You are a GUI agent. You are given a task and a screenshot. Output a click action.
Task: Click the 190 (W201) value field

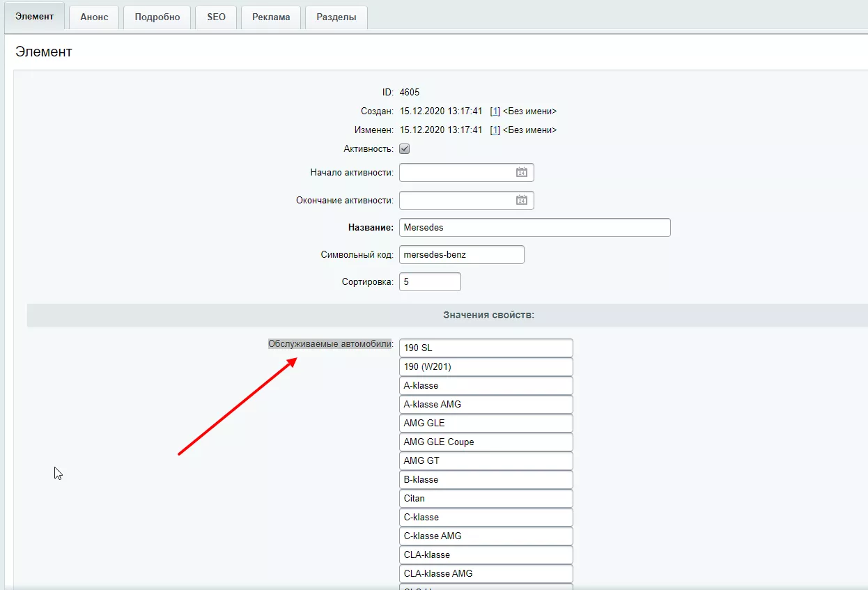(x=486, y=366)
